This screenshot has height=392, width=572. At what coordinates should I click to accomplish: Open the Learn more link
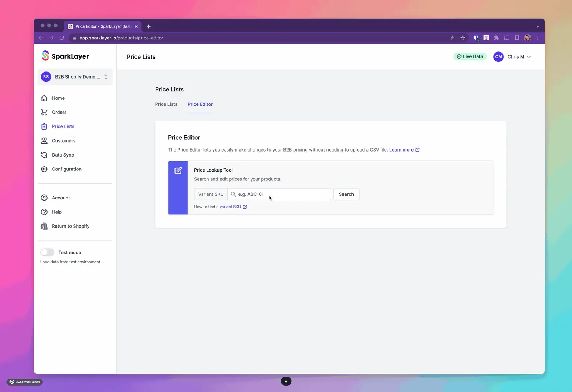(x=404, y=150)
